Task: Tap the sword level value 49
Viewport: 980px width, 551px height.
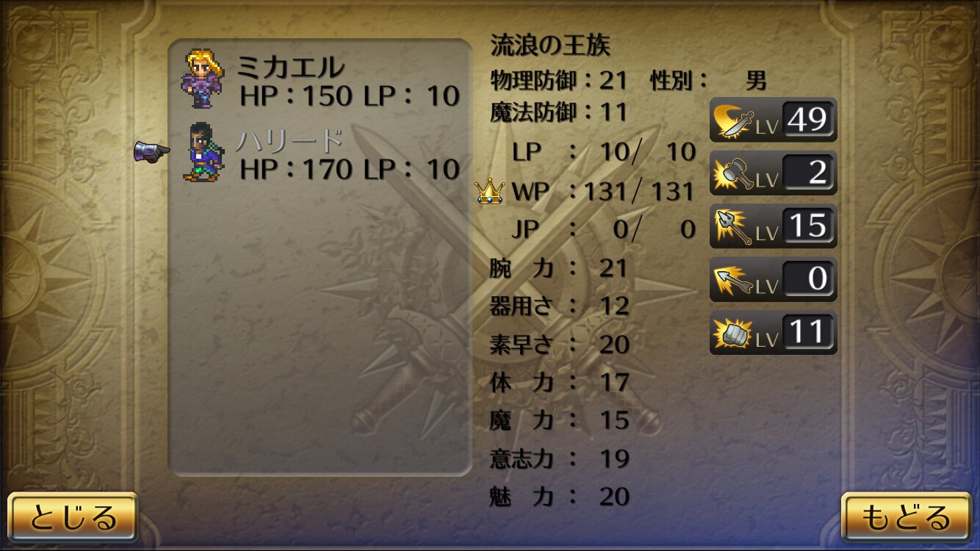Action: [807, 119]
